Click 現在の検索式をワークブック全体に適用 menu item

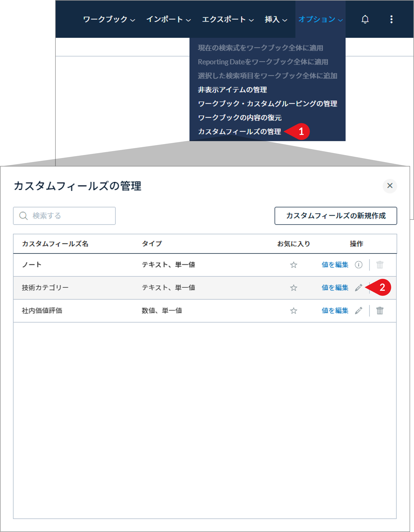(x=260, y=48)
